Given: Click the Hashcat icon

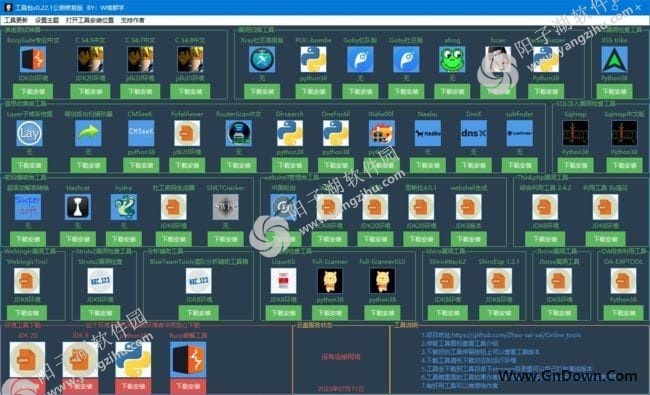Looking at the screenshot, I should pyautogui.click(x=78, y=207).
